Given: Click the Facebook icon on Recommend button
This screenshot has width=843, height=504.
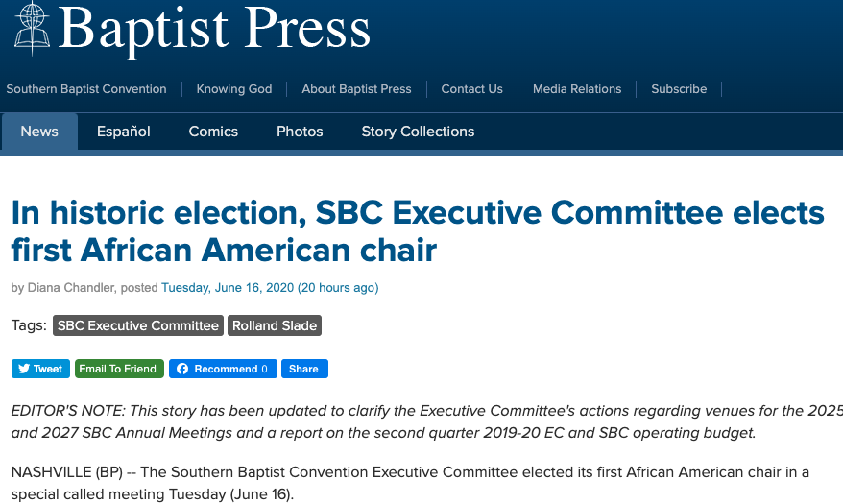Looking at the screenshot, I should click(182, 369).
